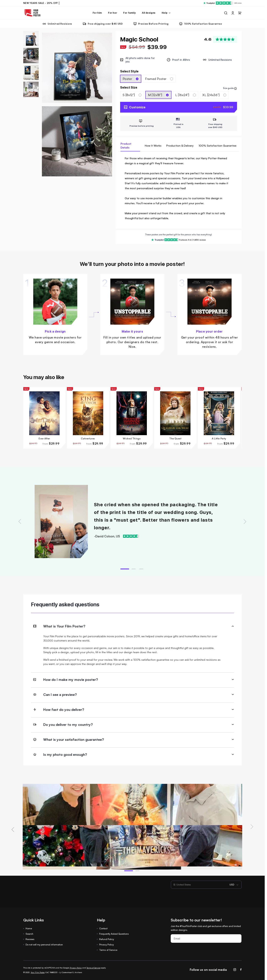Open Facebook social icon in footer
This screenshot has width=267, height=980.
pyautogui.click(x=241, y=969)
